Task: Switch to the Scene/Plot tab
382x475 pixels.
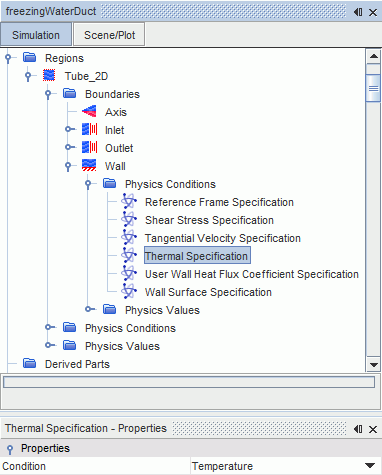Action: pos(109,35)
